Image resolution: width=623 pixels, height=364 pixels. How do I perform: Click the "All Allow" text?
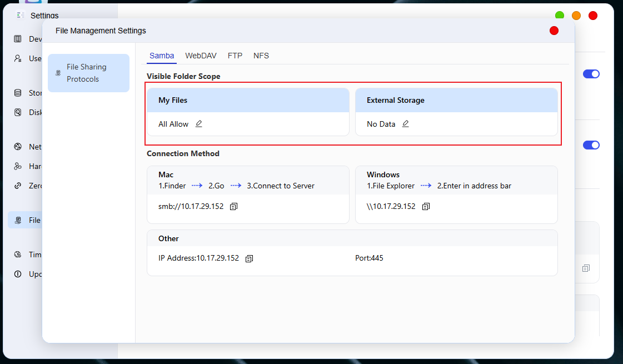tap(173, 124)
